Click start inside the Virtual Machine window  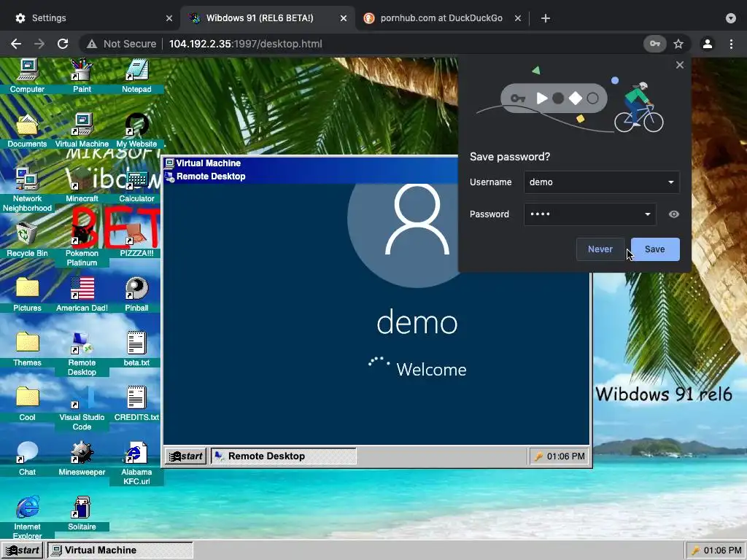[x=186, y=456]
